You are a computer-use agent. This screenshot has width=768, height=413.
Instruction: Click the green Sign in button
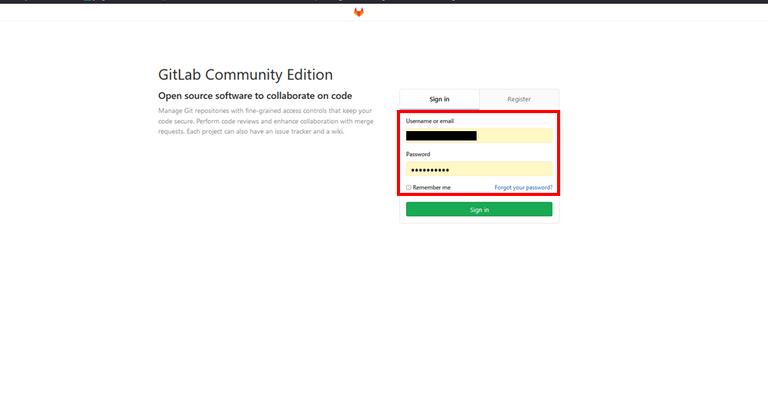pos(479,210)
